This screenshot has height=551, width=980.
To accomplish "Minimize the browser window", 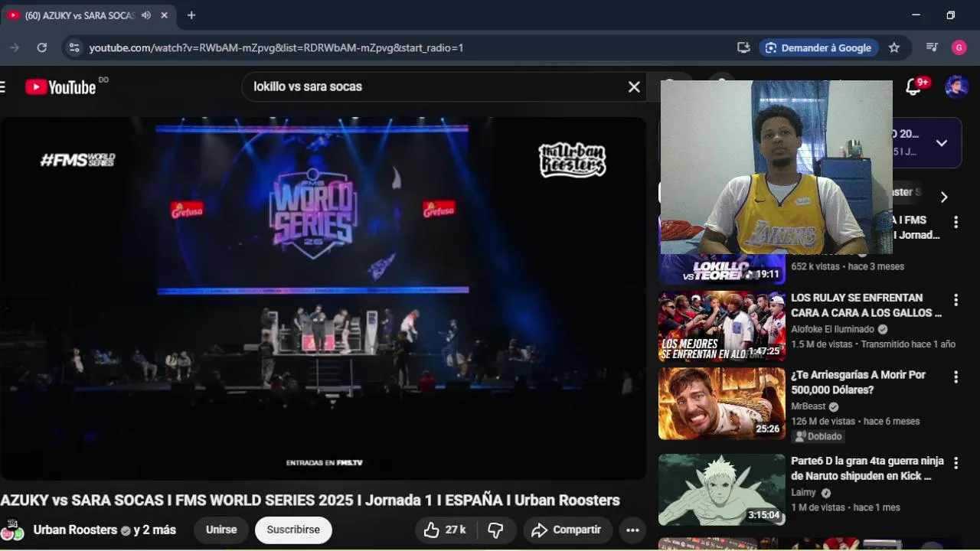I will tap(916, 15).
